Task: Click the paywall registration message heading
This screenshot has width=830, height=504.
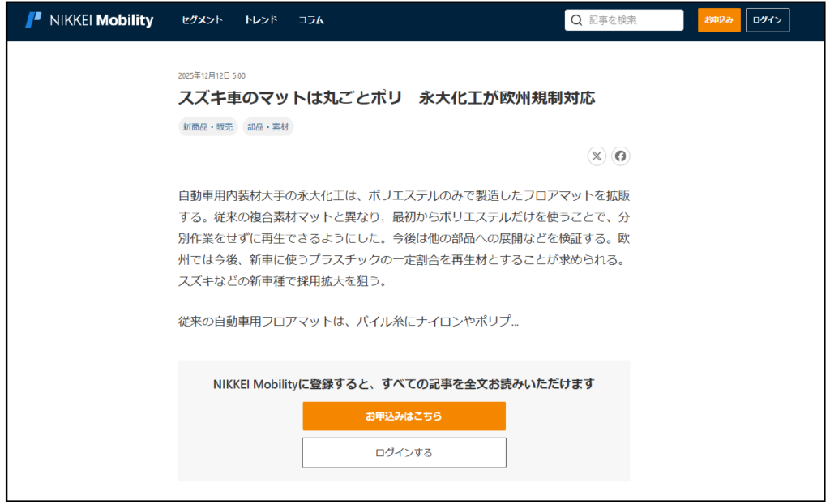Action: [x=404, y=383]
